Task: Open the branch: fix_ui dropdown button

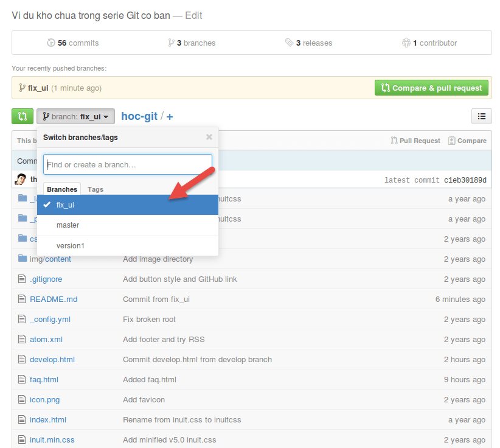Action: pos(75,116)
